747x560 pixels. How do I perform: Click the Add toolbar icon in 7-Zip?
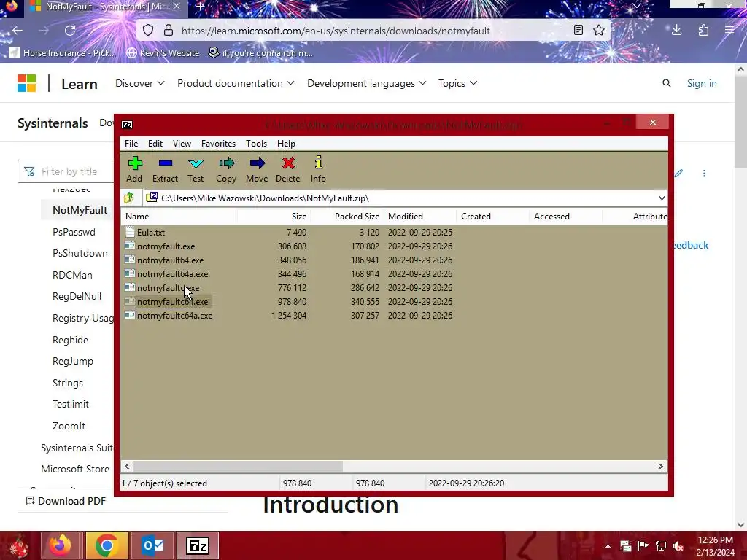[134, 169]
